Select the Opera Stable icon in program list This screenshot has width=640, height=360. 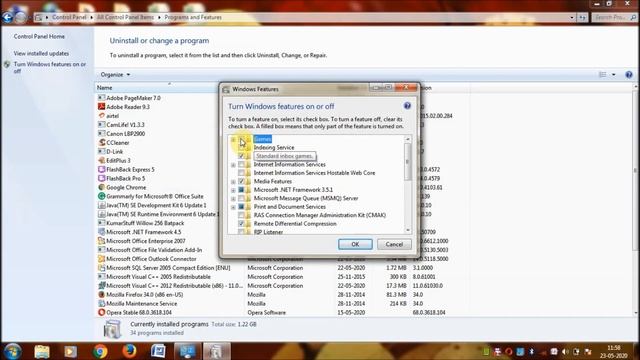[101, 312]
